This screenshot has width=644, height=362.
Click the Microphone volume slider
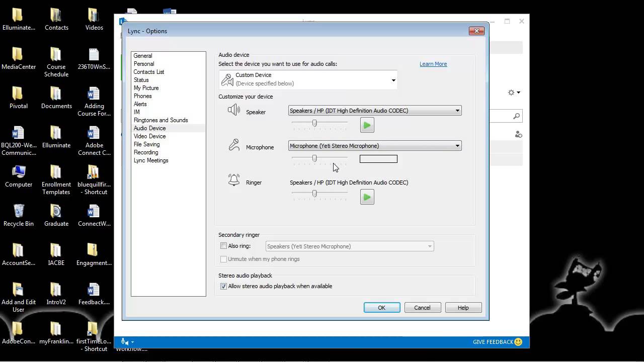coord(319,159)
